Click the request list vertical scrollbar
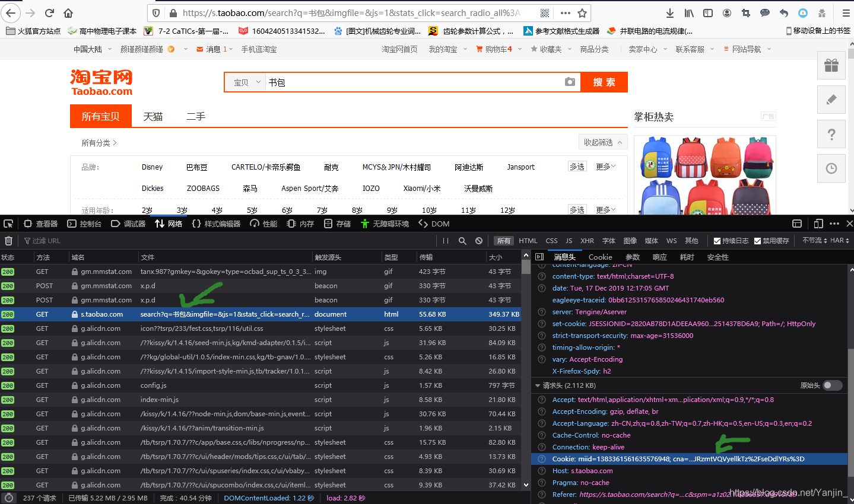854x504 pixels. tap(526, 371)
